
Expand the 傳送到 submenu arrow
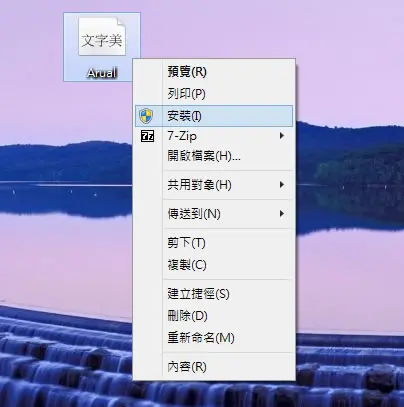click(x=282, y=213)
